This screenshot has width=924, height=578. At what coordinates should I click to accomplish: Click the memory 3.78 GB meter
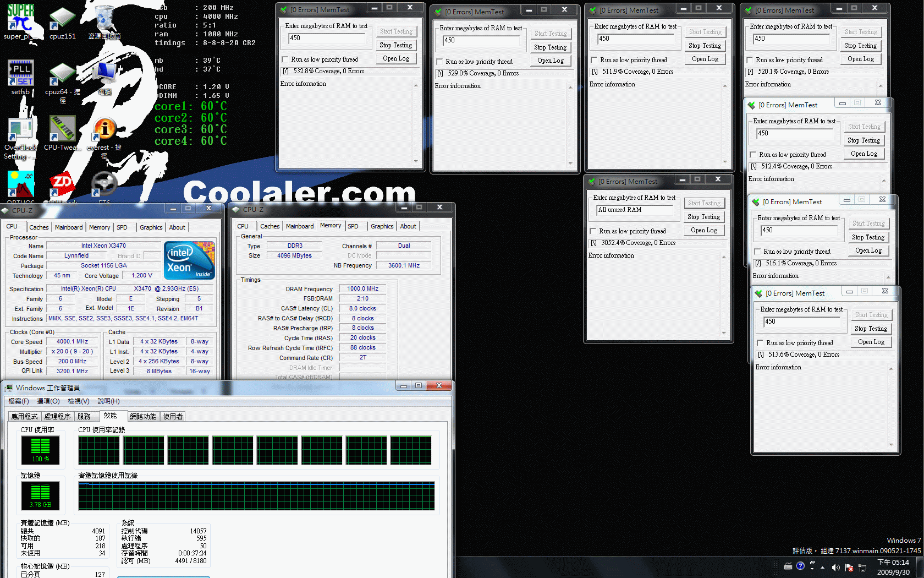click(40, 495)
